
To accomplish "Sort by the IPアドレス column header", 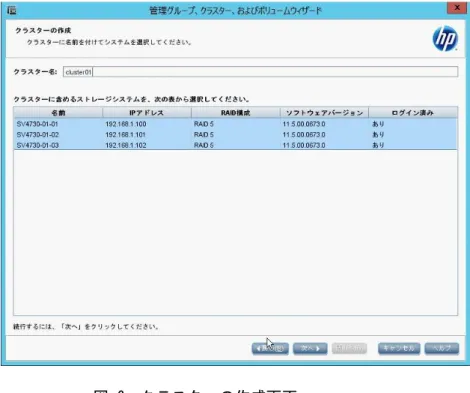I will (x=147, y=113).
